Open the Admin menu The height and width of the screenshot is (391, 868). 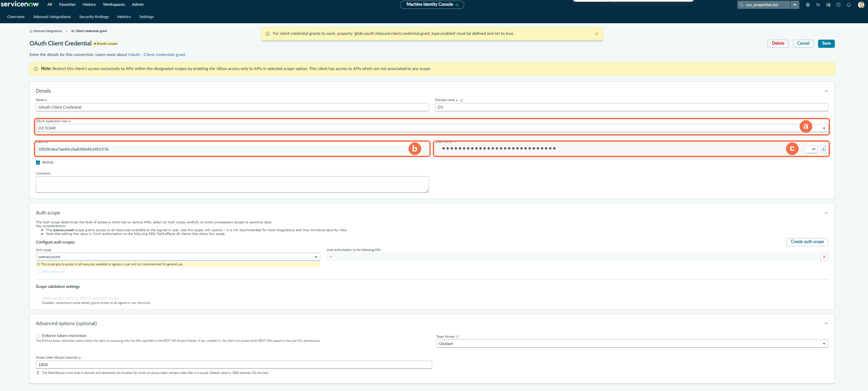point(138,4)
